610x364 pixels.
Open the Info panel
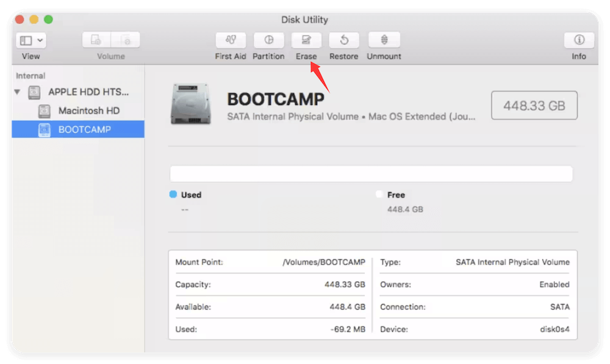click(x=578, y=40)
